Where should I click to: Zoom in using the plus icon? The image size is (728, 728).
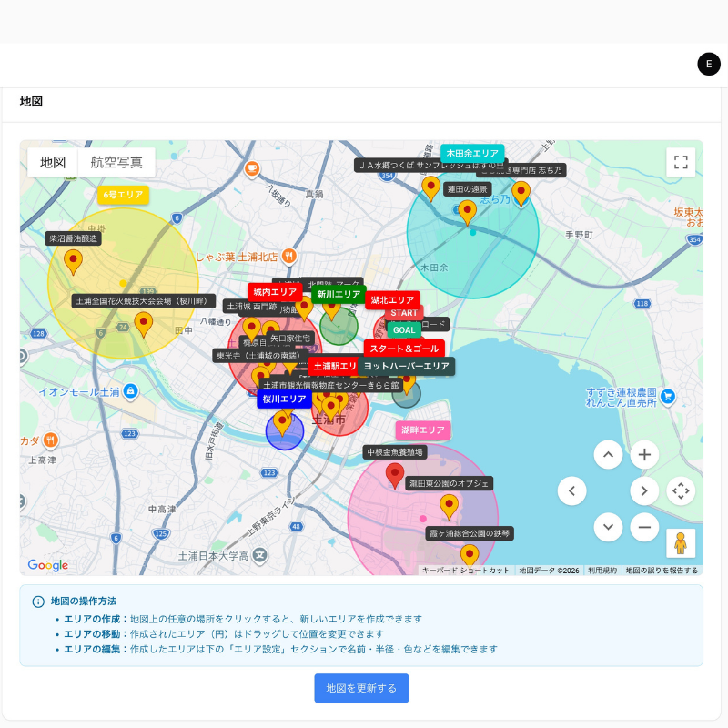[643, 454]
